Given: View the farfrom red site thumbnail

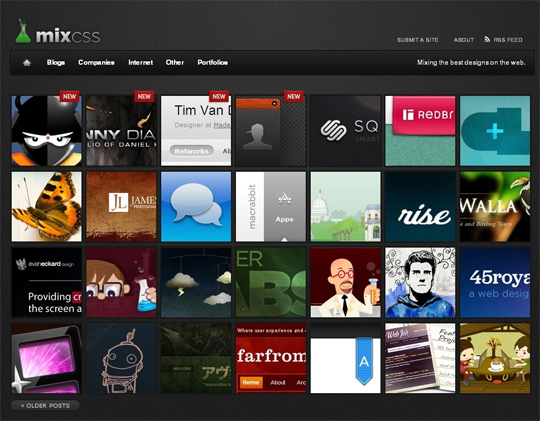Looking at the screenshot, I should [271, 358].
